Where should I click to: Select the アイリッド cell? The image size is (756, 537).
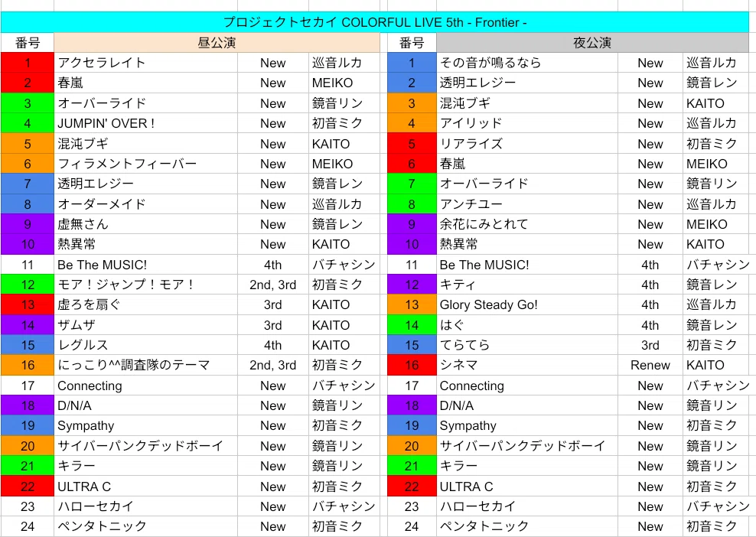click(x=527, y=123)
